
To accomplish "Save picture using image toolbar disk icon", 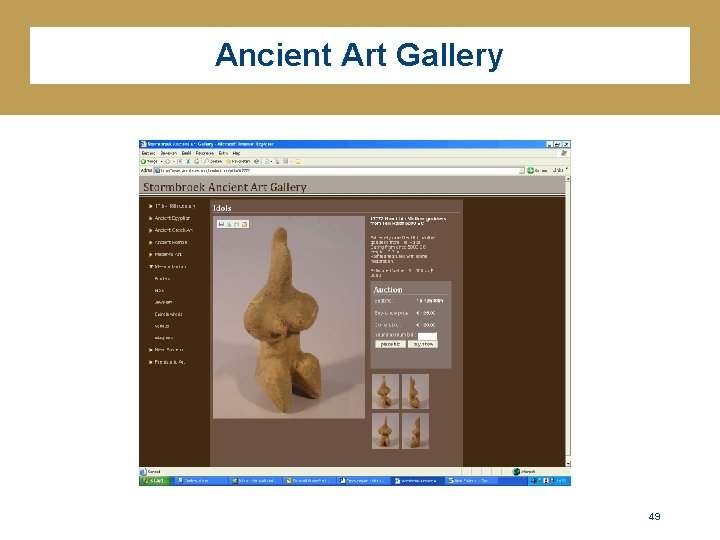I will [x=221, y=224].
